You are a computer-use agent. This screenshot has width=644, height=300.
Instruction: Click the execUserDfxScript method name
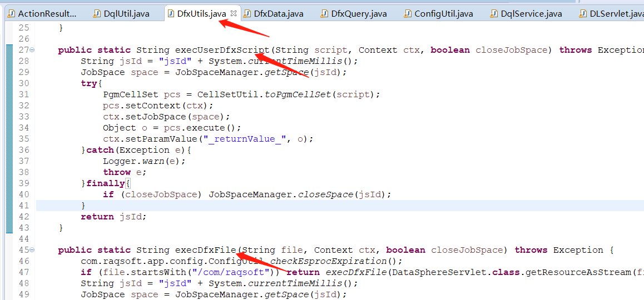(222, 50)
